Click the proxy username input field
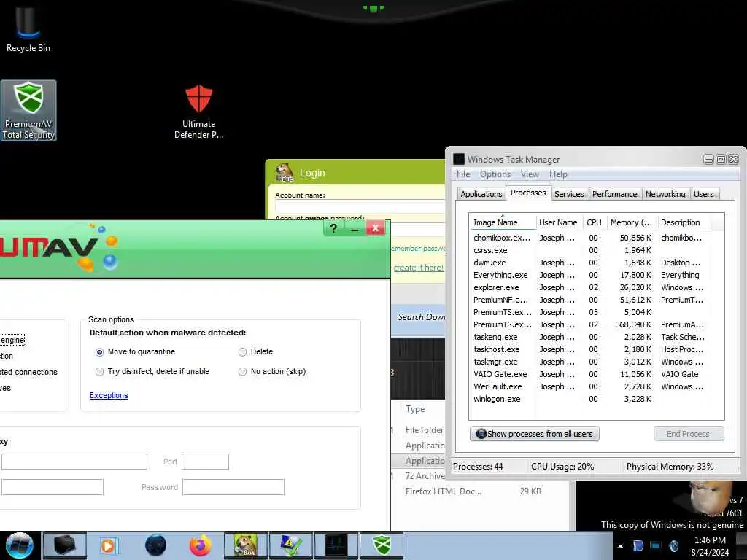747x560 pixels. (52, 487)
